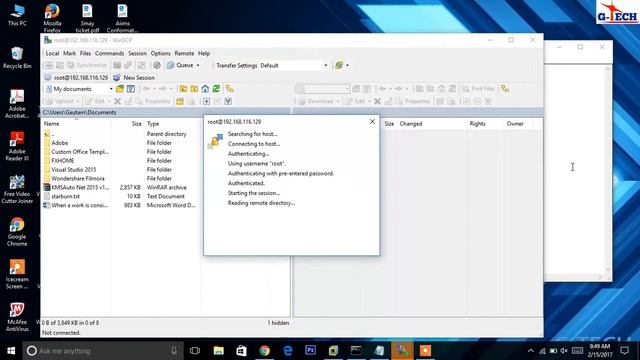Screen dimensions: 640x360
Task: Sort remote files by Rights column
Action: click(x=477, y=124)
